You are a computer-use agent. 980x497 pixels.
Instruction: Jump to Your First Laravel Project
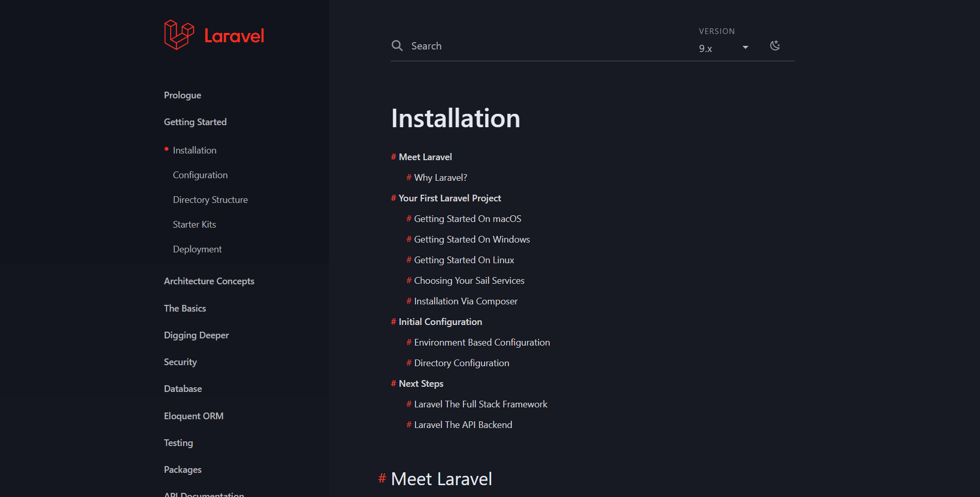pos(450,198)
